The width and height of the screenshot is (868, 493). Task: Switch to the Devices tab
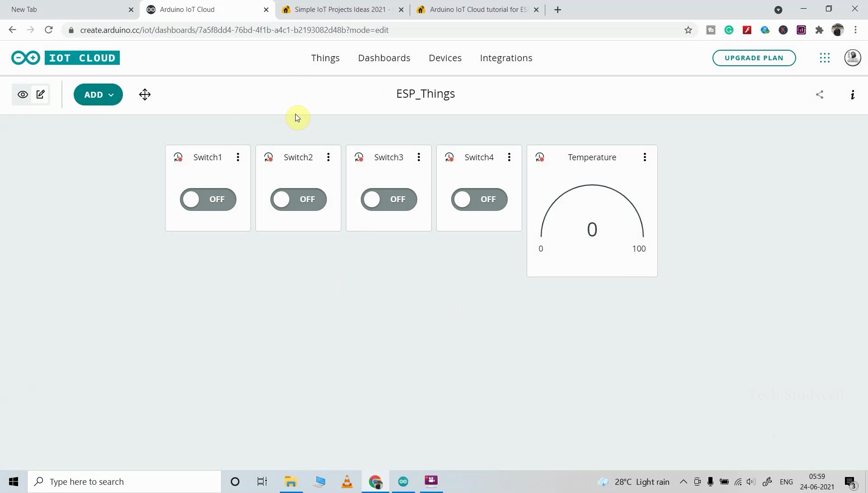click(445, 58)
